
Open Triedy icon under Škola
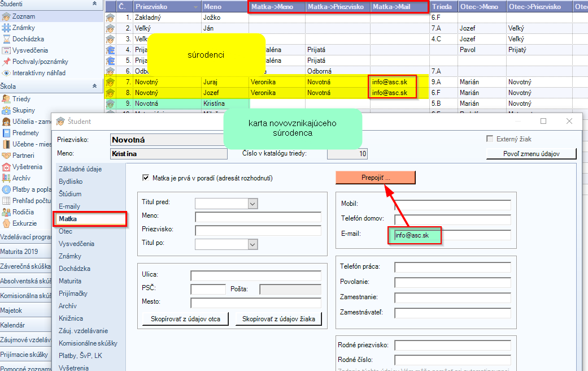[6, 99]
